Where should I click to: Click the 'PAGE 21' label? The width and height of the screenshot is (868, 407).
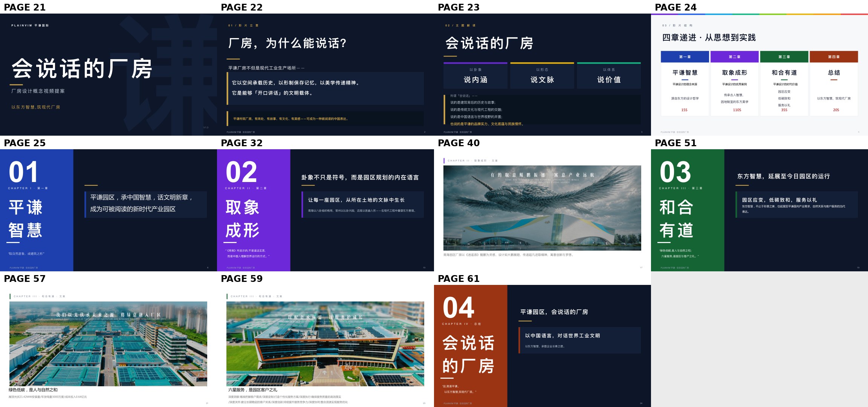[x=25, y=7]
